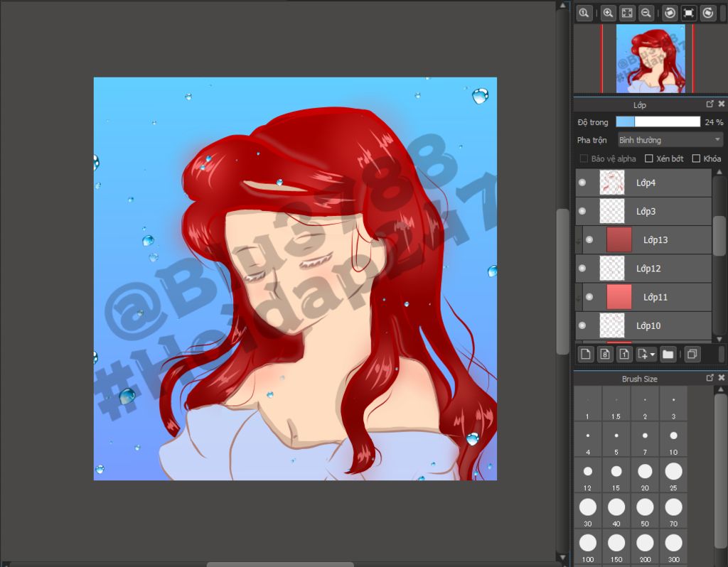This screenshot has width=728, height=567.
Task: Click the Lớp13 dark red thumbnail
Action: (619, 240)
